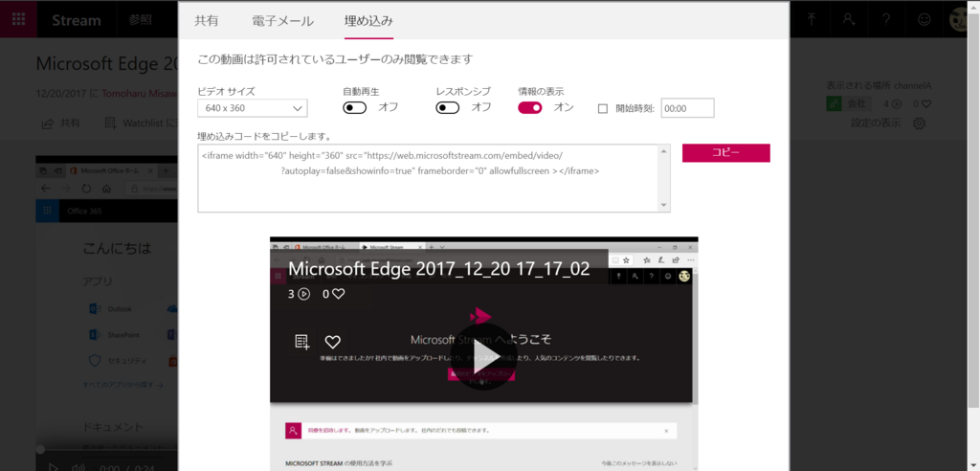Click the 共有 share button behind dialog
The height and width of the screenshot is (471, 980).
[60, 123]
